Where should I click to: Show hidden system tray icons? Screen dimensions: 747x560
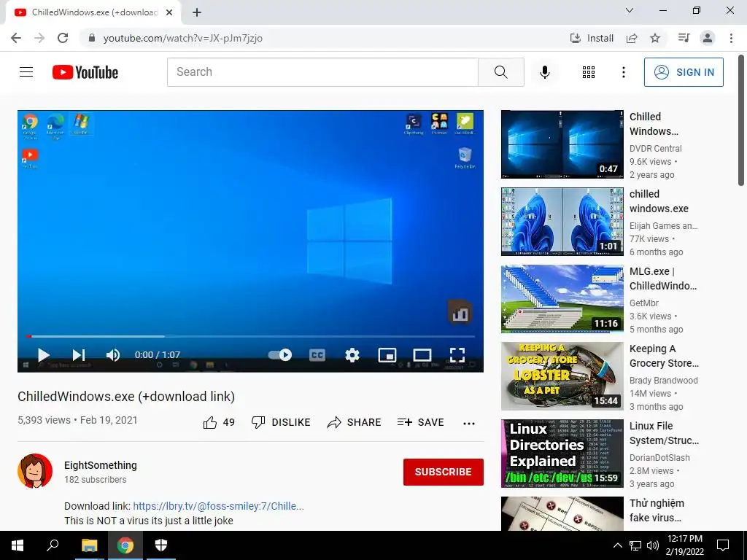click(617, 545)
